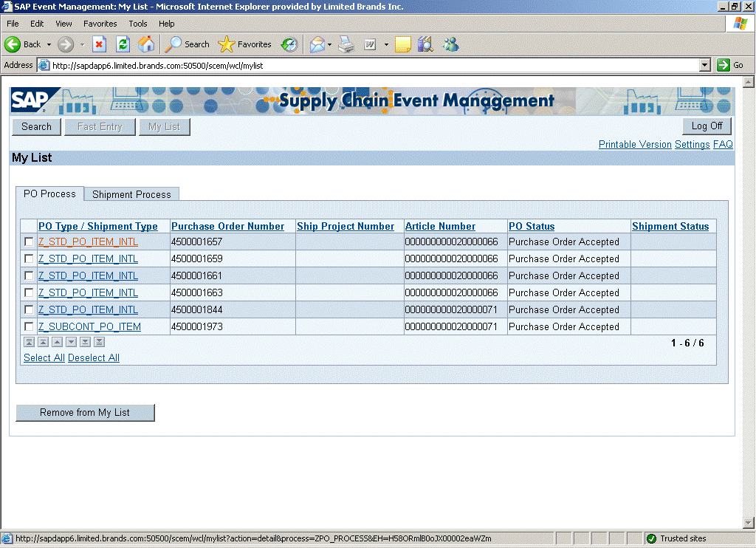Viewport: 756px width, 548px height.
Task: Check the box for PO 4500001844
Action: [29, 309]
